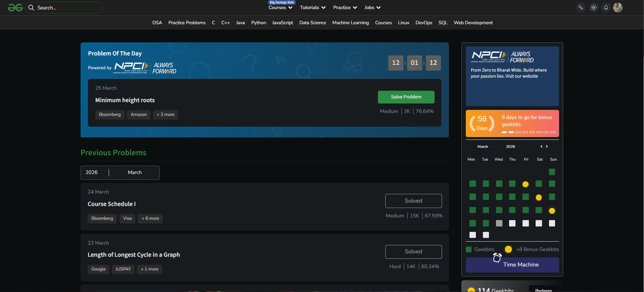Go to the C++ topic
The image size is (644, 292).
pyautogui.click(x=226, y=23)
